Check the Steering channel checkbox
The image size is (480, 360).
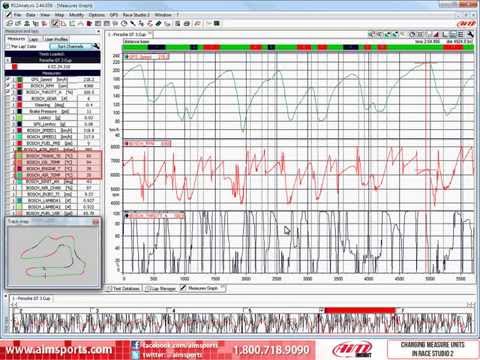(x=8, y=105)
